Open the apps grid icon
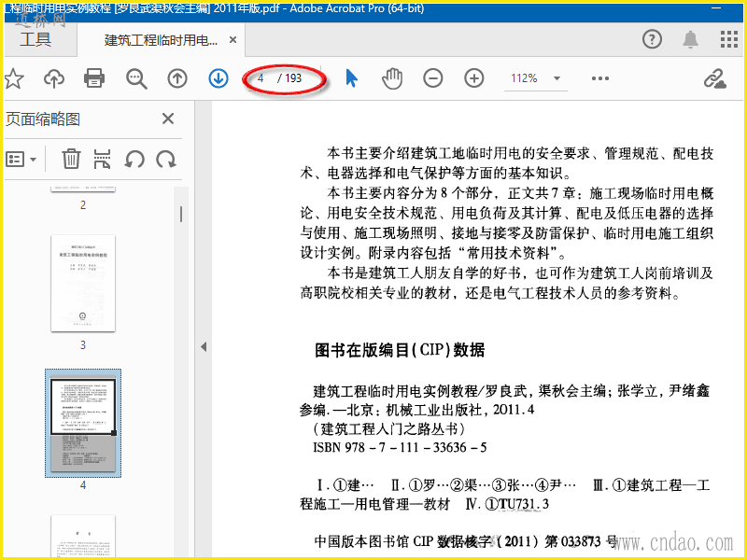Viewport: 747px width, 560px height. click(729, 39)
